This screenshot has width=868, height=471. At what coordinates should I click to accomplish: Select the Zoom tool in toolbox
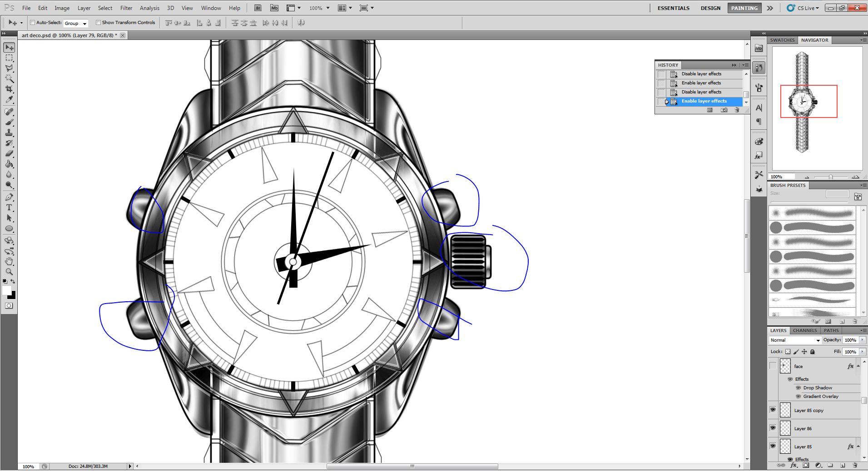pos(9,272)
